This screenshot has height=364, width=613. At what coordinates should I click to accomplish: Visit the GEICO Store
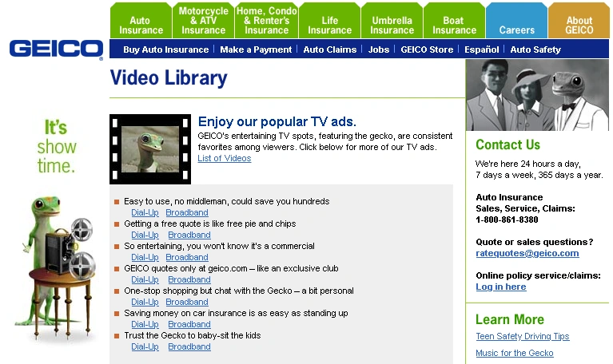427,49
